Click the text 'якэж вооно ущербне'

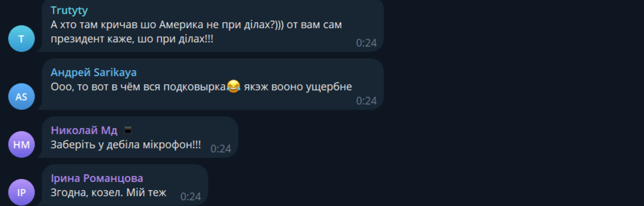[x=298, y=87]
